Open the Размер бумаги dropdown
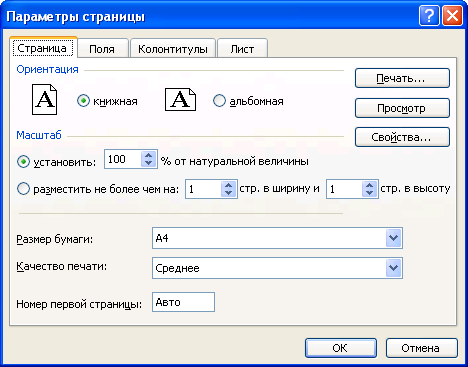Viewport: 468px width, 367px height. (393, 238)
